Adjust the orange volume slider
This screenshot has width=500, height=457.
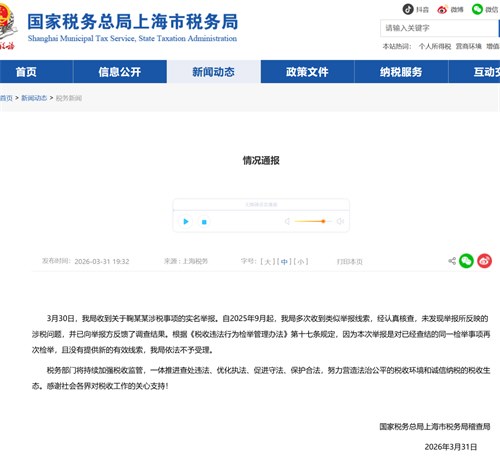click(x=313, y=221)
